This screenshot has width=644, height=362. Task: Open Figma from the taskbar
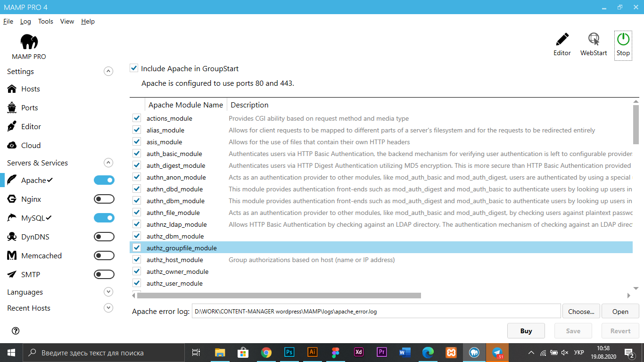pos(336,353)
